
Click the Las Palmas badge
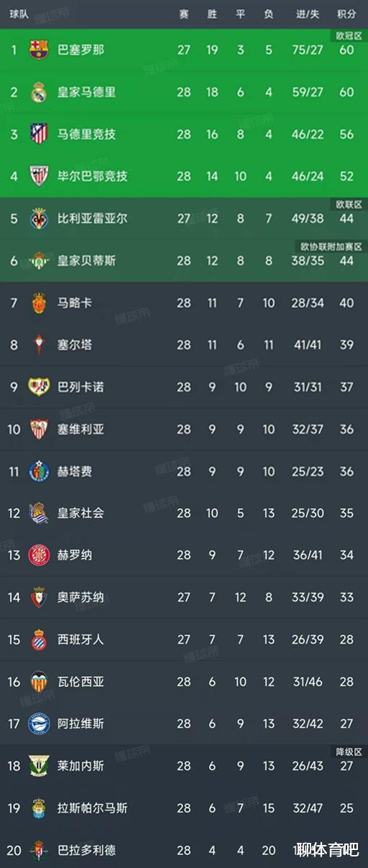(x=38, y=808)
